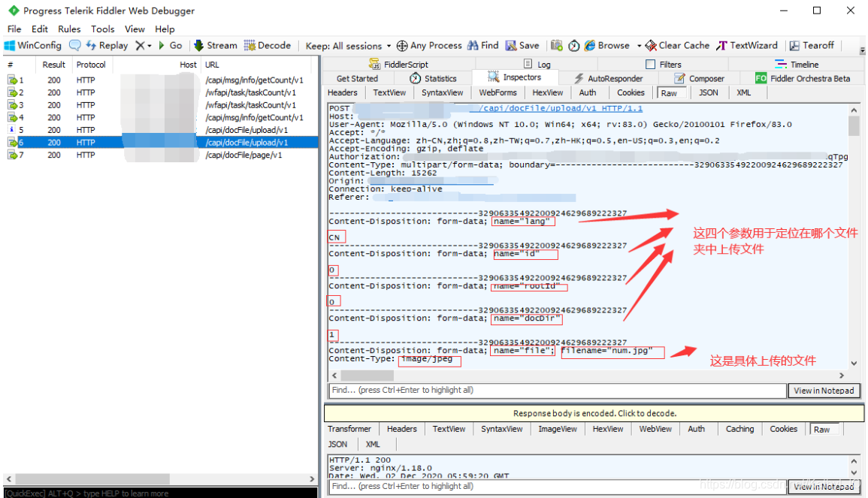
Task: Click the Tearoff button
Action: pos(812,45)
